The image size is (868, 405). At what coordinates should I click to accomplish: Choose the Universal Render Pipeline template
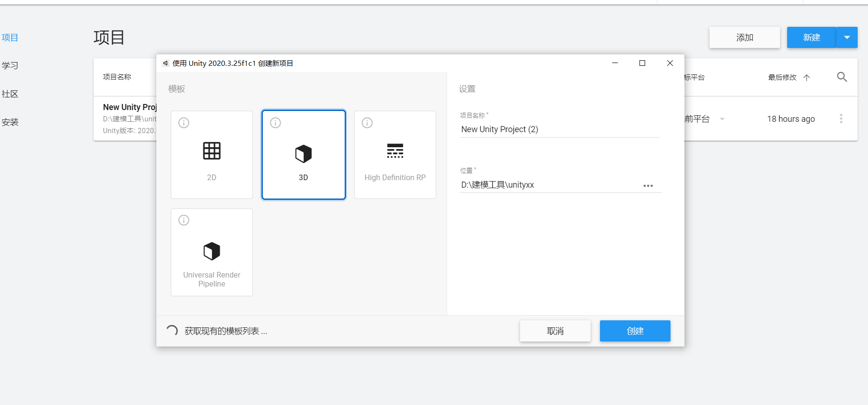pos(212,253)
